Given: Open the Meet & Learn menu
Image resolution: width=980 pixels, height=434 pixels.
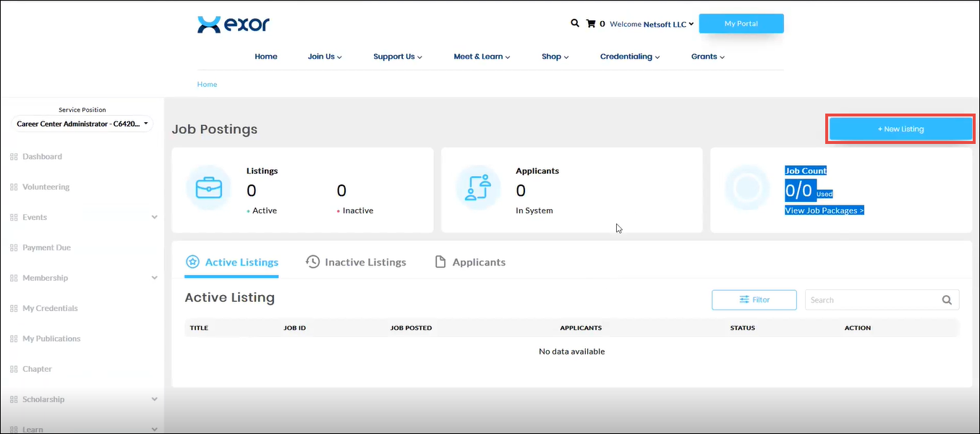Looking at the screenshot, I should [482, 56].
